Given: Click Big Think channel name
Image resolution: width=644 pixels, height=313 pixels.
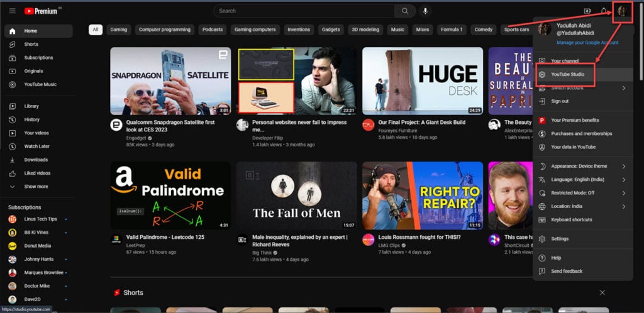Looking at the screenshot, I should pyautogui.click(x=262, y=253).
